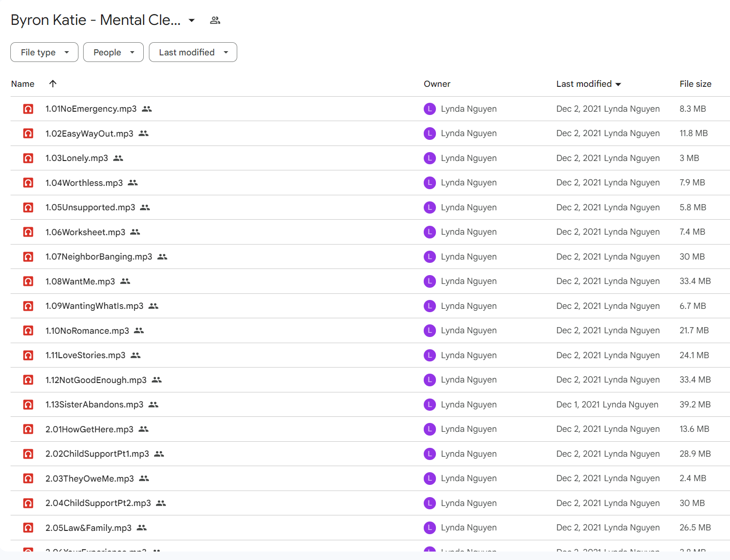Click audio icon of 1.01NoEmergency.mp3
The image size is (730, 560).
click(x=28, y=109)
